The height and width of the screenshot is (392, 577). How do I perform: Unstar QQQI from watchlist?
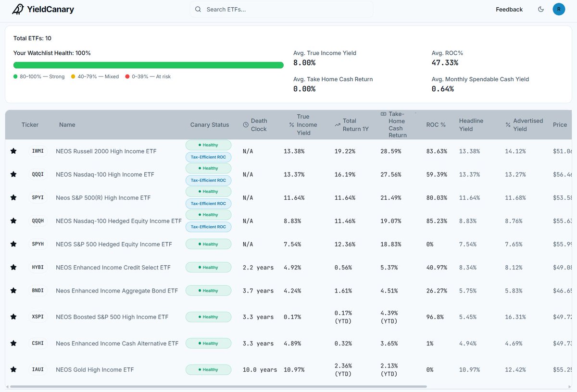[x=13, y=174]
